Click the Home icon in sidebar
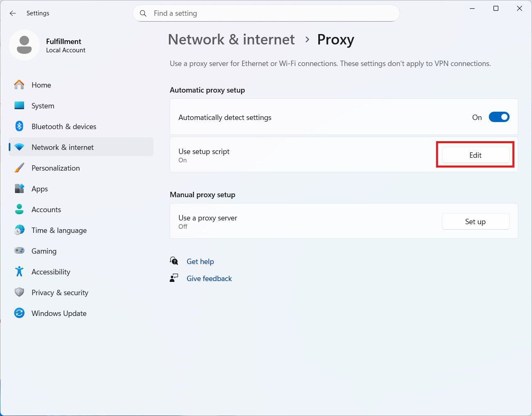532x416 pixels. click(19, 85)
